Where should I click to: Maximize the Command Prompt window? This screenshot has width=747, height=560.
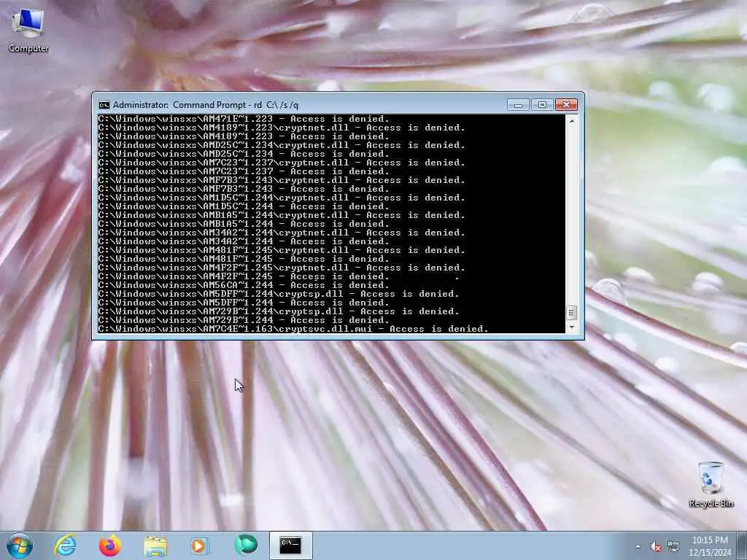542,105
